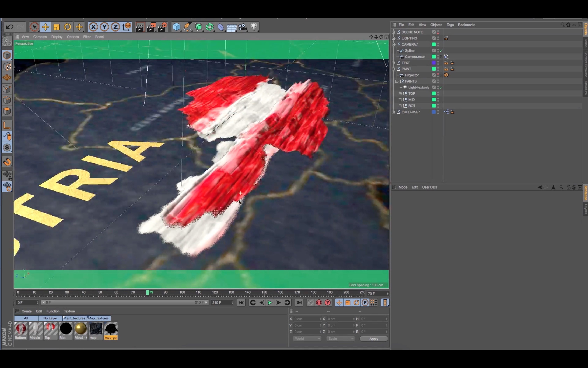The width and height of the screenshot is (588, 368).
Task: Go to start of animation
Action: pyautogui.click(x=241, y=302)
